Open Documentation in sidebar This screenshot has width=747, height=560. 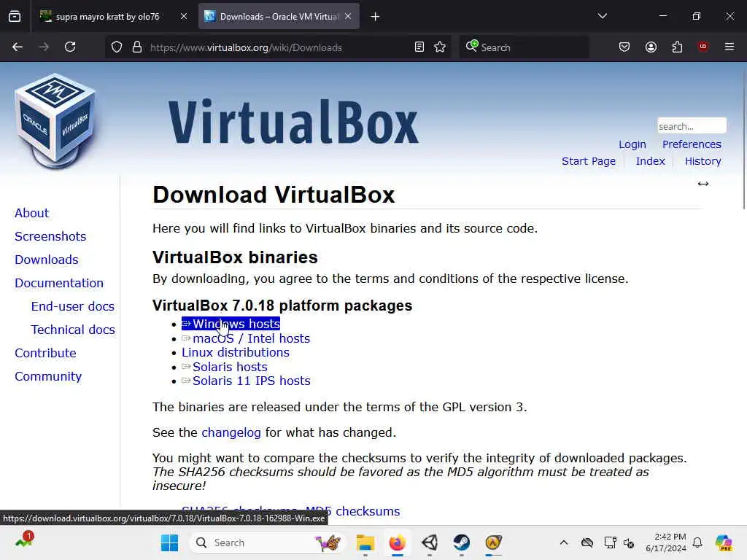(x=58, y=283)
